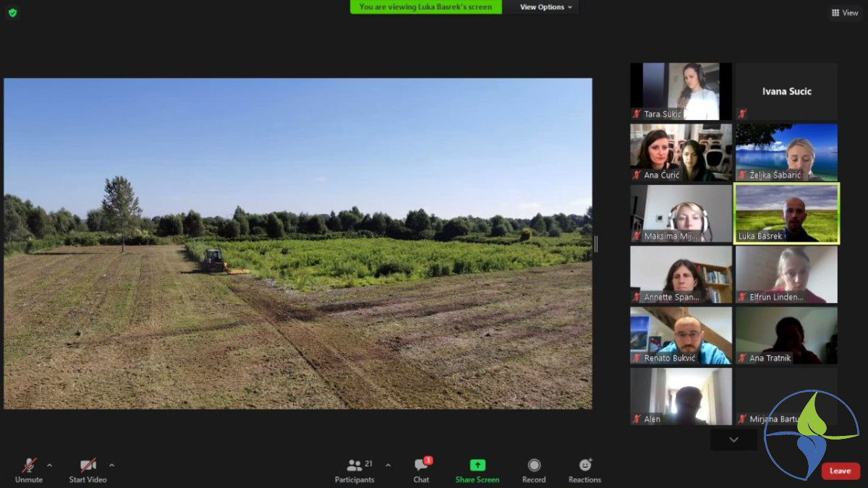Screen dimensions: 868x488
Task: Select Renato Bukvić's video tile
Action: 681,335
